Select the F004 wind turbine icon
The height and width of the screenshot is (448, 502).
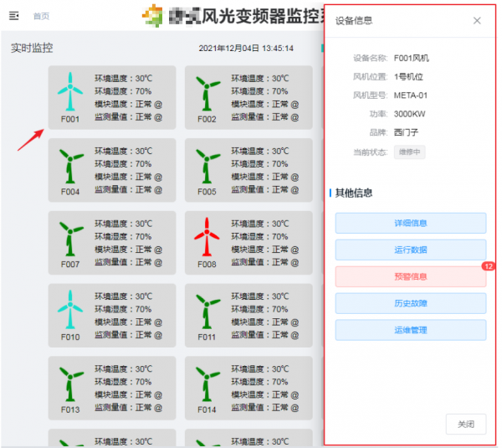point(71,166)
